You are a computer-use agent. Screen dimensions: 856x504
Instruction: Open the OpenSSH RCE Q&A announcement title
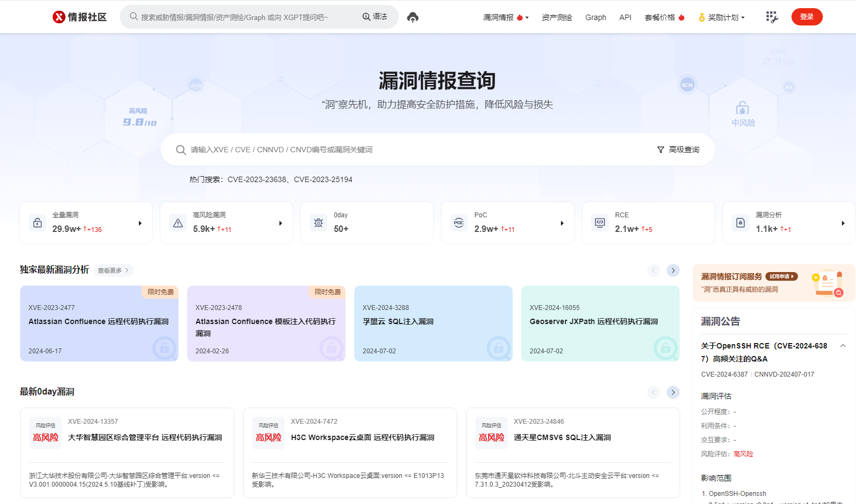tap(764, 352)
